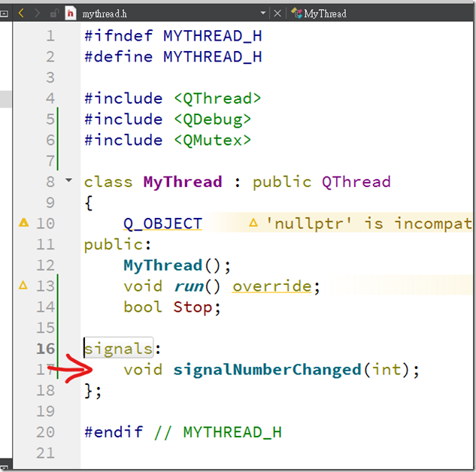Click line number 21 in the gutter

click(x=46, y=453)
